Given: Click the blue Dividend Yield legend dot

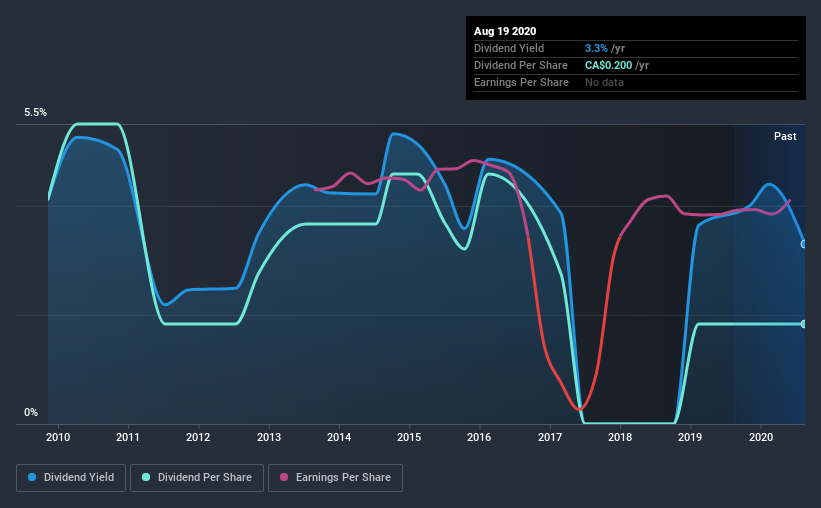Looking at the screenshot, I should click(x=32, y=477).
